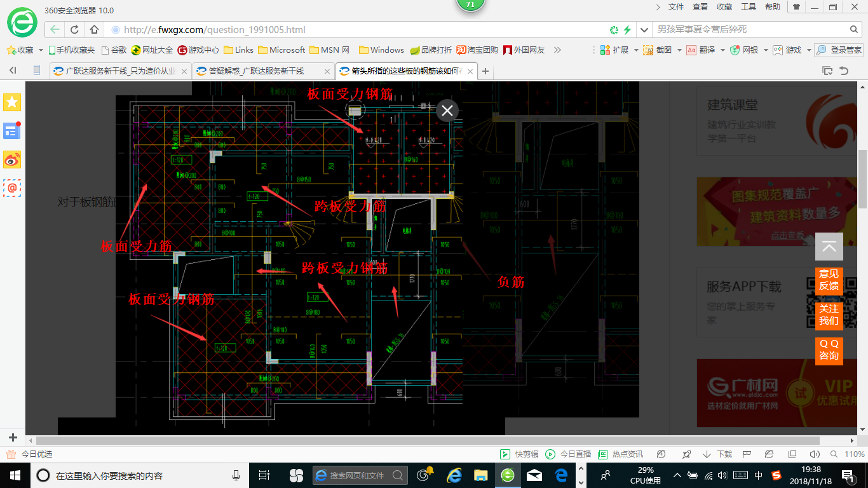The image size is (868, 488).
Task: Open the 淘宝团购 bookmark
Action: tap(477, 50)
